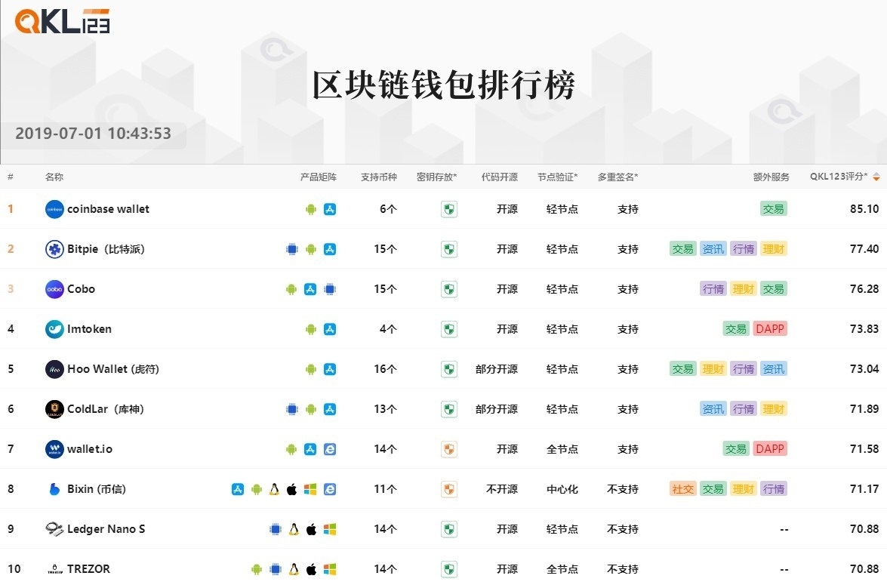Viewport: 887px width, 588px height.
Task: Click ColdLar logo icon
Action: point(54,409)
